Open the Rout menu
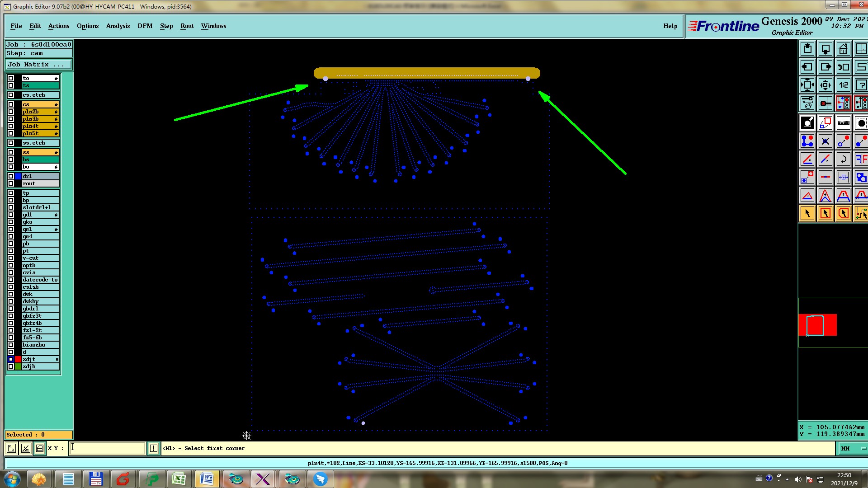Viewport: 868px width, 488px height. point(187,26)
